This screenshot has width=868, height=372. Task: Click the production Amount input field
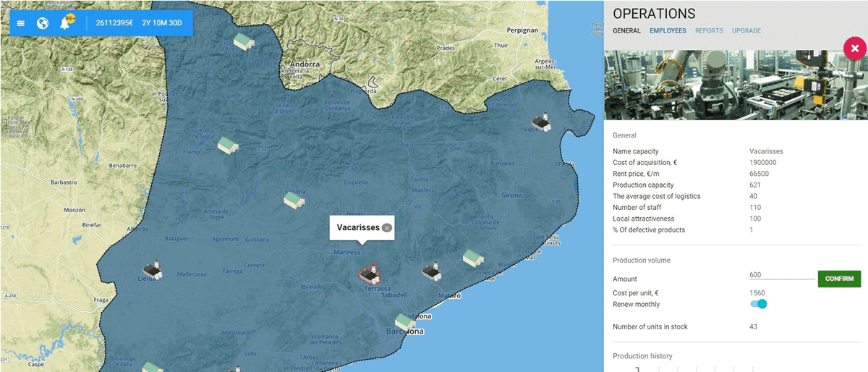(781, 275)
